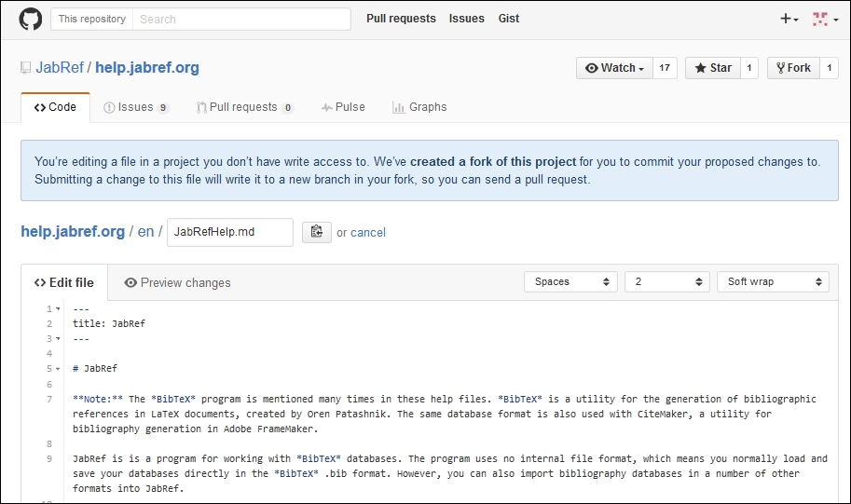The image size is (851, 504).
Task: Click line number 7 in gutter
Action: [x=49, y=399]
